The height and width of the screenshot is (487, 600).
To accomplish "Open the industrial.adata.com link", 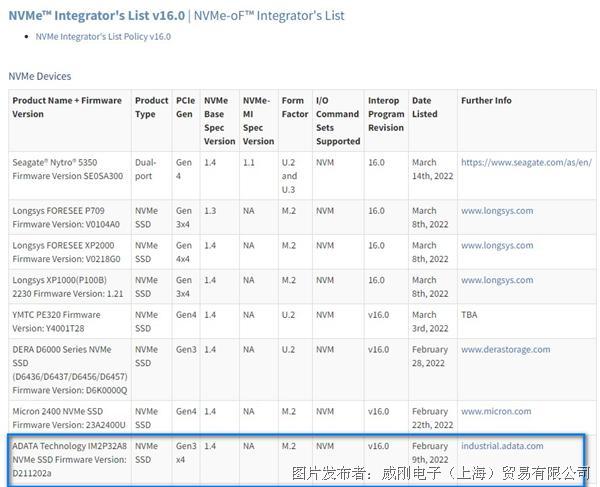I will pyautogui.click(x=502, y=446).
